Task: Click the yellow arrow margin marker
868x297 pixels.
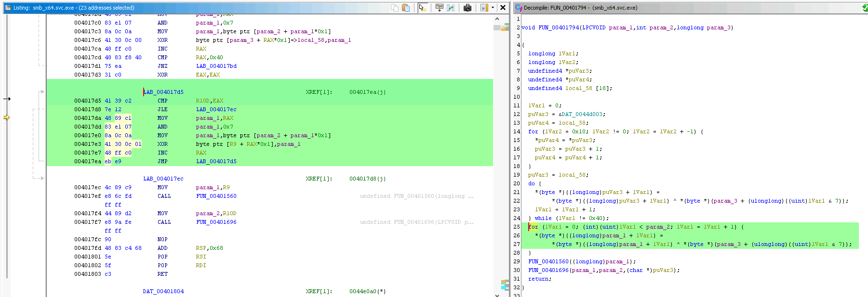Action: 7,117
